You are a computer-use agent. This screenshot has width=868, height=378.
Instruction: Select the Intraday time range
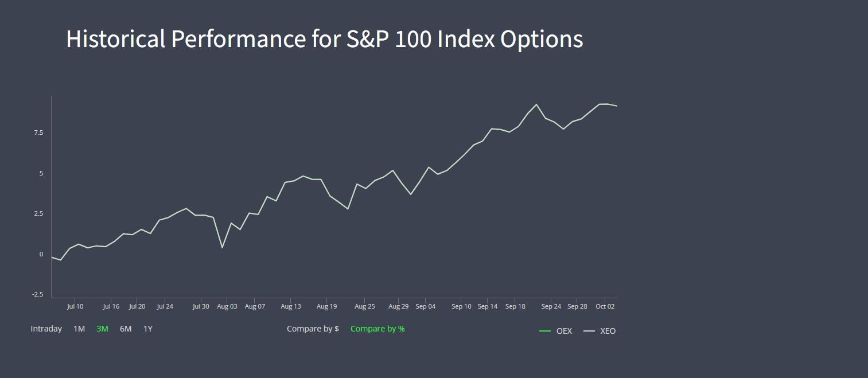coord(46,329)
